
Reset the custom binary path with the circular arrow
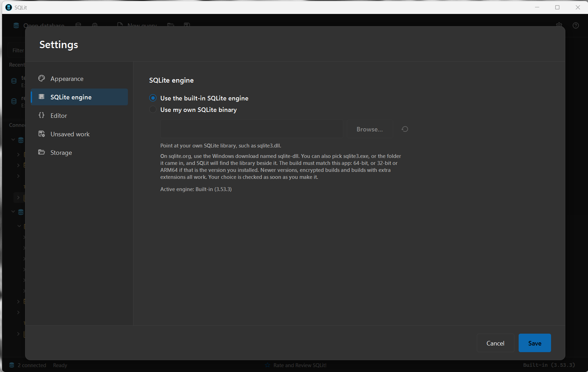point(405,129)
